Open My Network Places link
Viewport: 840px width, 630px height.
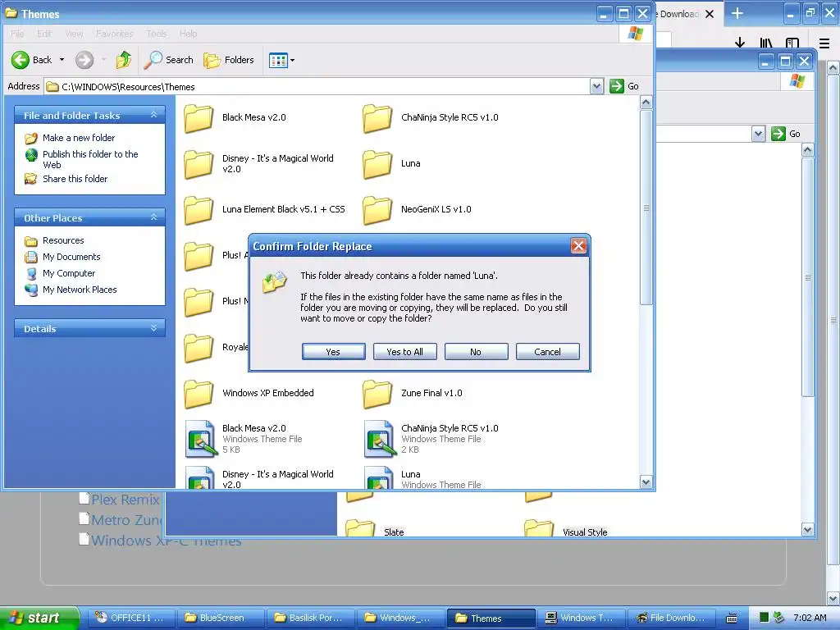(80, 290)
